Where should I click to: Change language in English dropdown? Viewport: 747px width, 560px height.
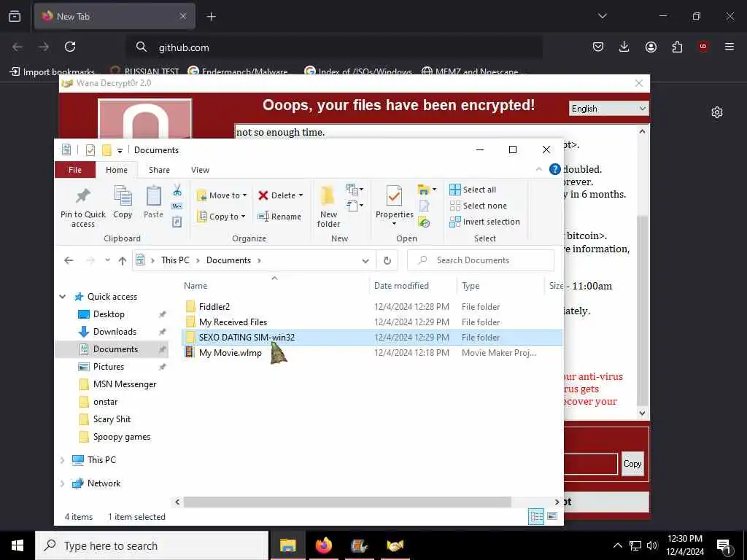point(609,109)
